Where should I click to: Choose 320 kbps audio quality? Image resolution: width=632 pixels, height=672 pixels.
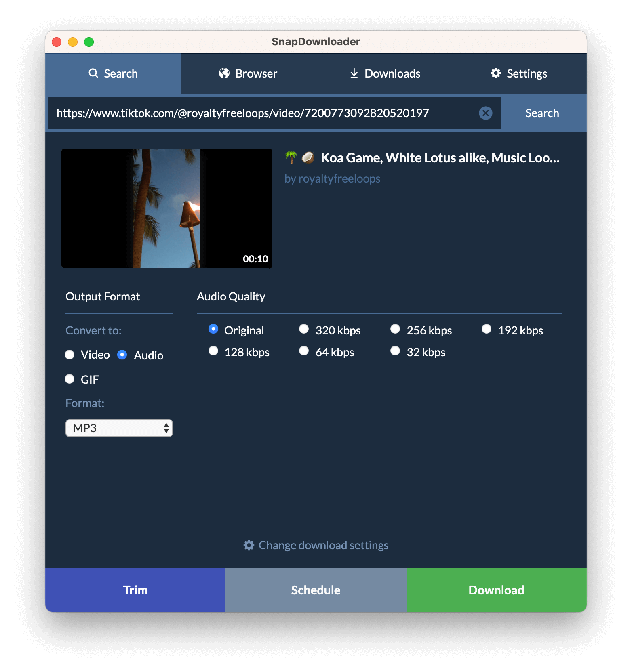(304, 329)
